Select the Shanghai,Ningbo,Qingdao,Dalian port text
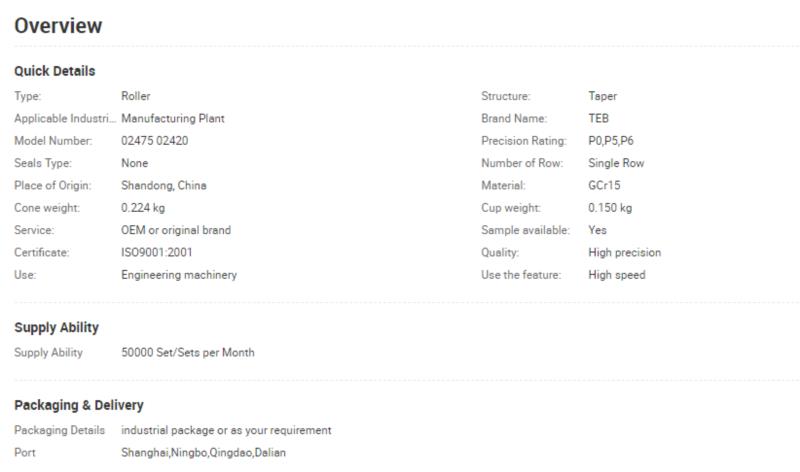The image size is (800, 472). pos(204,453)
